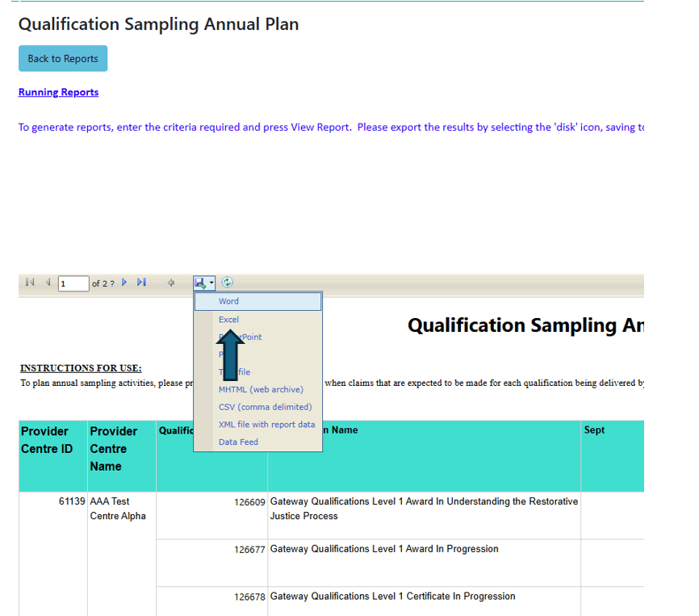Open the Running Reports link
Image resolution: width=699 pixels, height=616 pixels.
click(58, 92)
